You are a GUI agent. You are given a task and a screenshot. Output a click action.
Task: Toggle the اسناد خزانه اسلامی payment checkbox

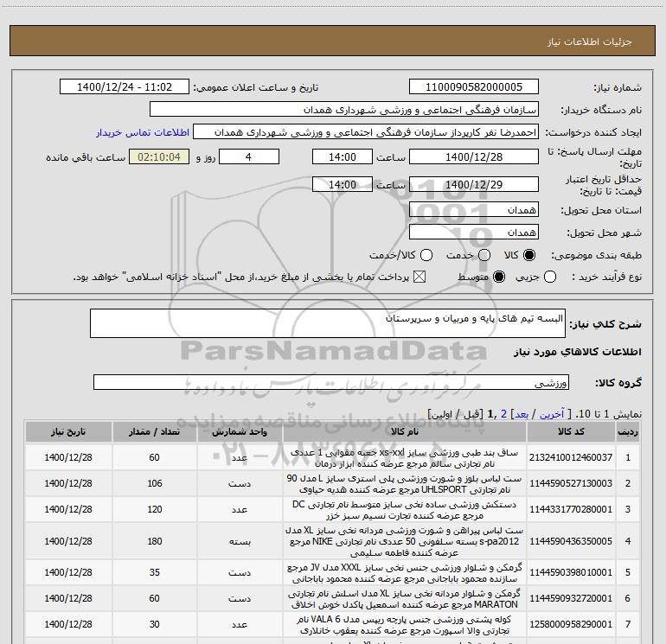(x=419, y=277)
